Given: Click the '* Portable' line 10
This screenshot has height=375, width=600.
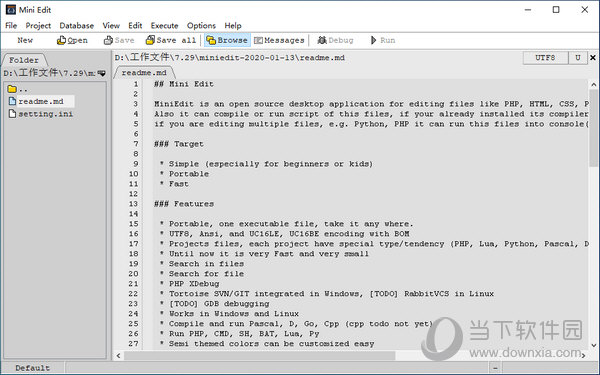Looking at the screenshot, I should 184,174.
